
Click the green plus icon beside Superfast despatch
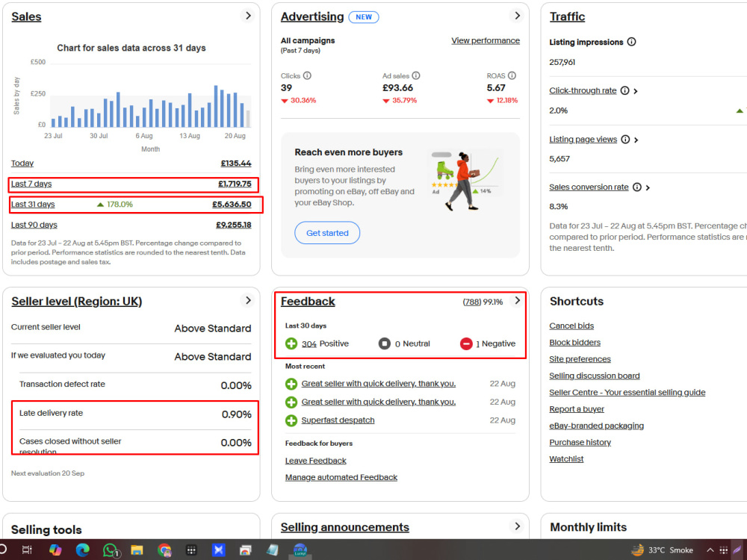[291, 420]
